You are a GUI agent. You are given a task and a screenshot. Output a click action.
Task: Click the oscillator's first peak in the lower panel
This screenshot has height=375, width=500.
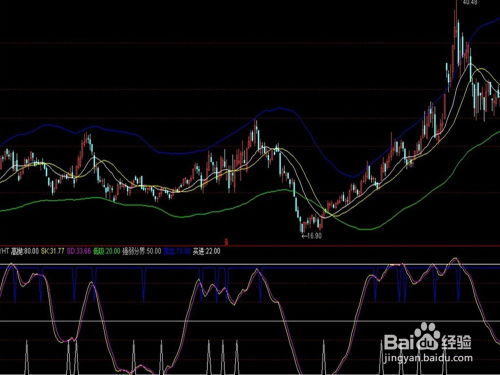[11, 265]
